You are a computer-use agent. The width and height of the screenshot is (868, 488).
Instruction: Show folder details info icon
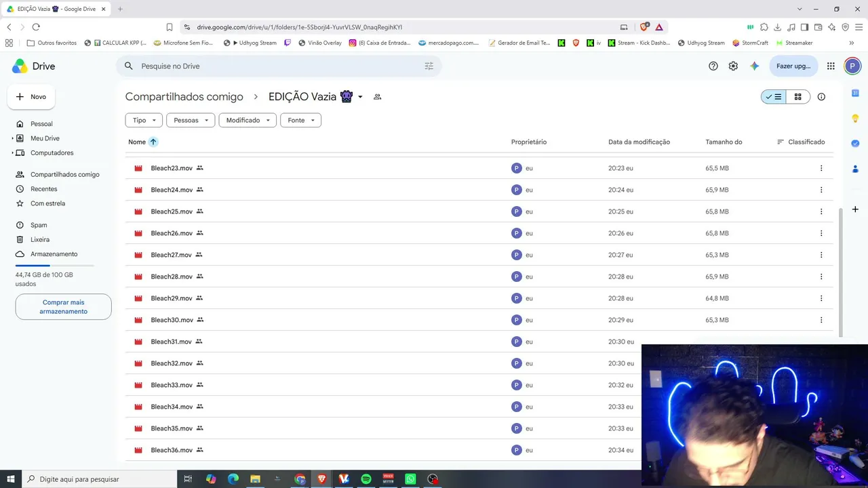[x=821, y=97]
